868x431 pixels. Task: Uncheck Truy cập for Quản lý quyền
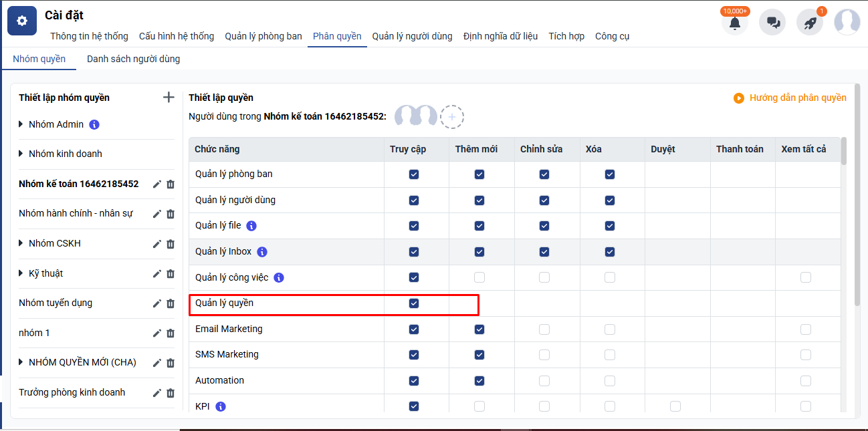(x=414, y=303)
